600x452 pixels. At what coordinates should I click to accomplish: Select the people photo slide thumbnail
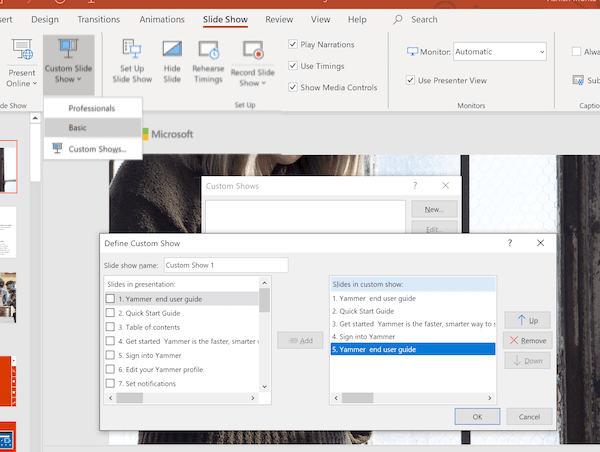[8, 297]
